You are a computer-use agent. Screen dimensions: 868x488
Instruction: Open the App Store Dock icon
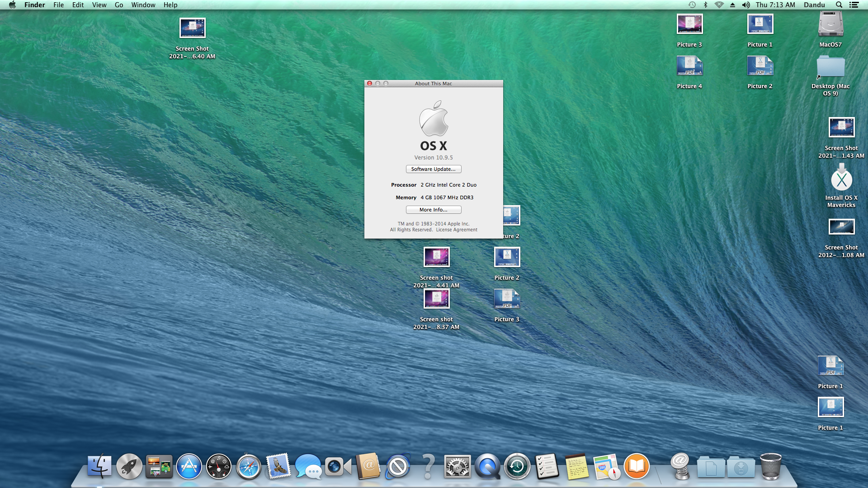(x=189, y=466)
